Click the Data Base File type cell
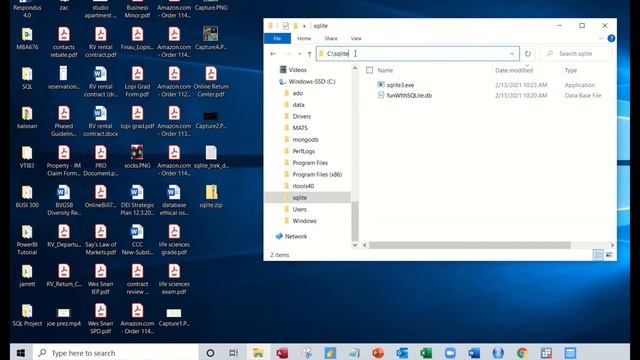 (583, 96)
